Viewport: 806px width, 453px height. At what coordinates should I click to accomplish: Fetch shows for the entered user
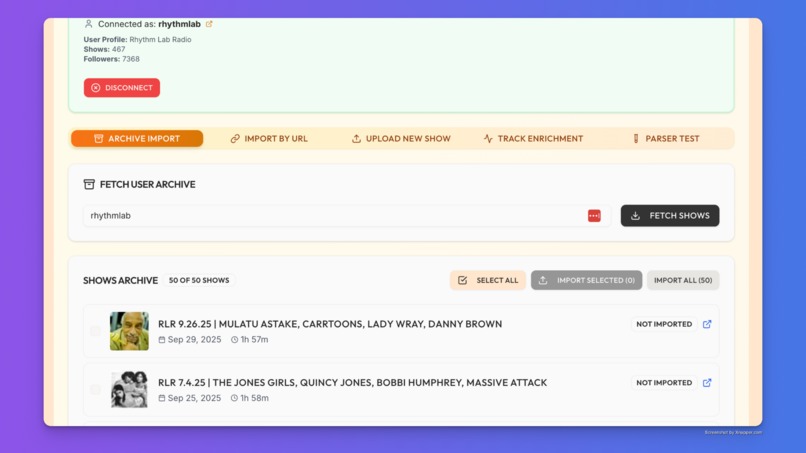point(670,216)
